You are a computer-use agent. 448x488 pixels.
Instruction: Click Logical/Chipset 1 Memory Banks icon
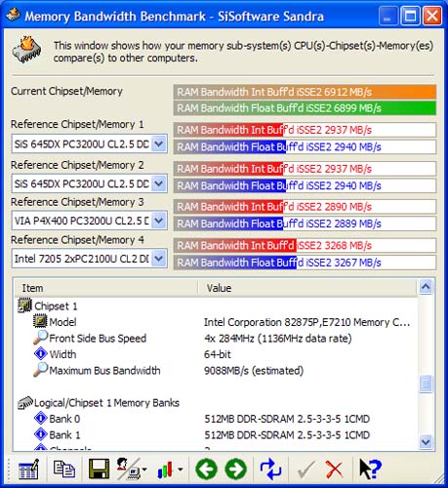click(25, 402)
